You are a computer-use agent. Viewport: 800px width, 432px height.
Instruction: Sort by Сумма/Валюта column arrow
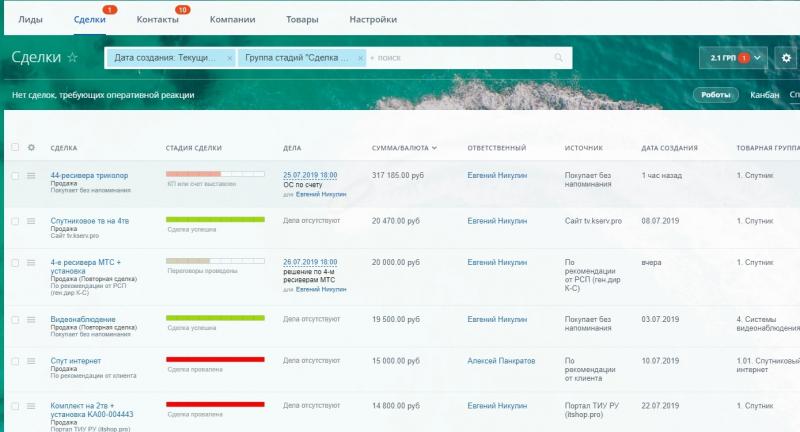click(x=434, y=148)
